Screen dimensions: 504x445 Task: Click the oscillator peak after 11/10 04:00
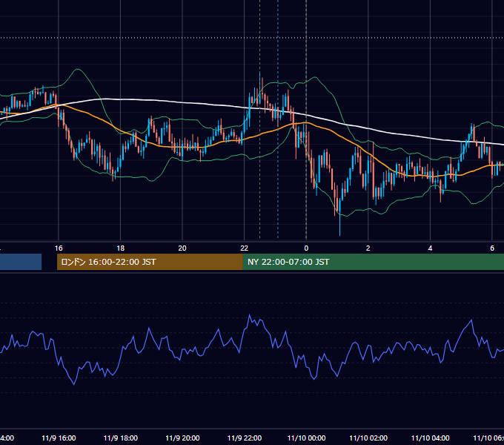point(471,320)
